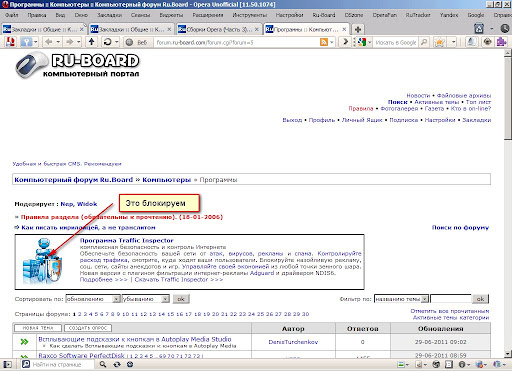Click the filter text input field
The image size is (512, 371).
[451, 299]
